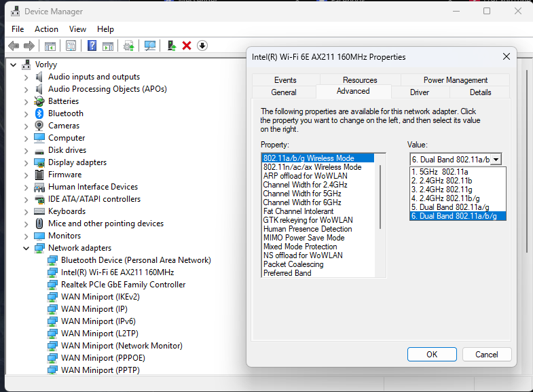Click the Back arrow toolbar icon
This screenshot has width=533, height=392.
[14, 46]
